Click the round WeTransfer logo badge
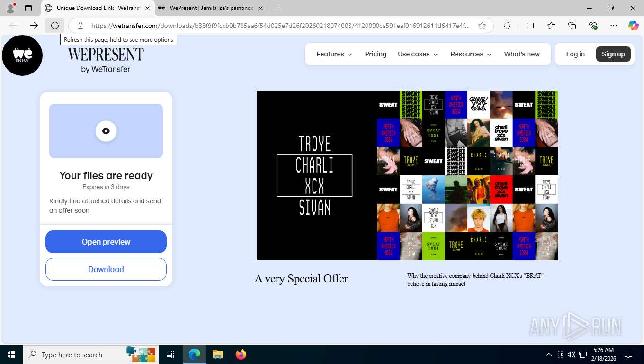 pyautogui.click(x=22, y=55)
